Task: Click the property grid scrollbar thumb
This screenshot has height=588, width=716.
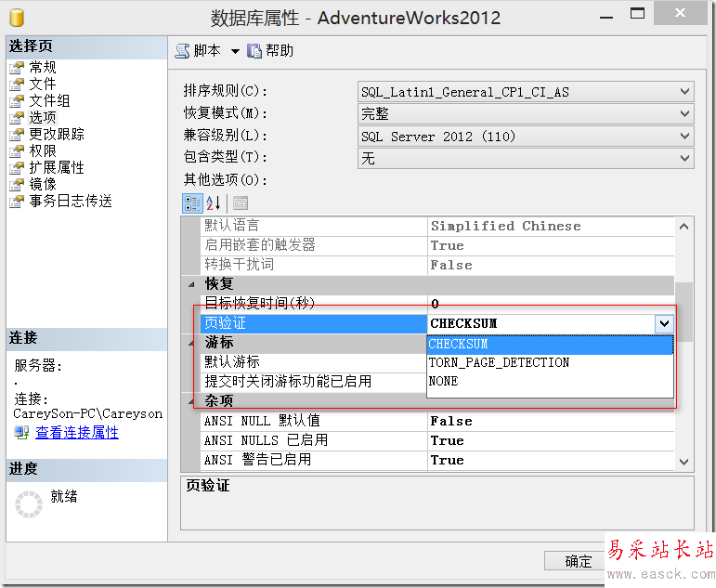Action: (683, 312)
